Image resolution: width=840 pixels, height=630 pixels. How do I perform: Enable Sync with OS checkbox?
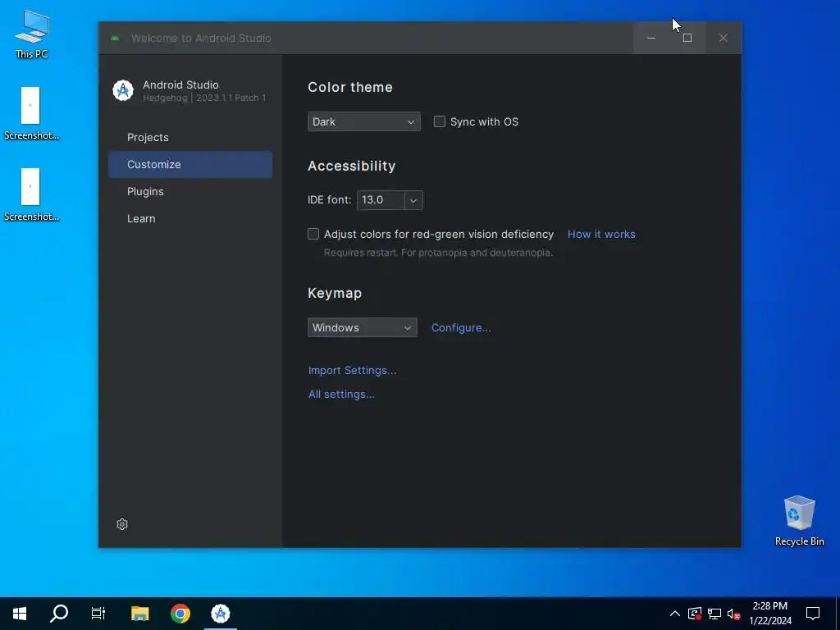point(440,121)
